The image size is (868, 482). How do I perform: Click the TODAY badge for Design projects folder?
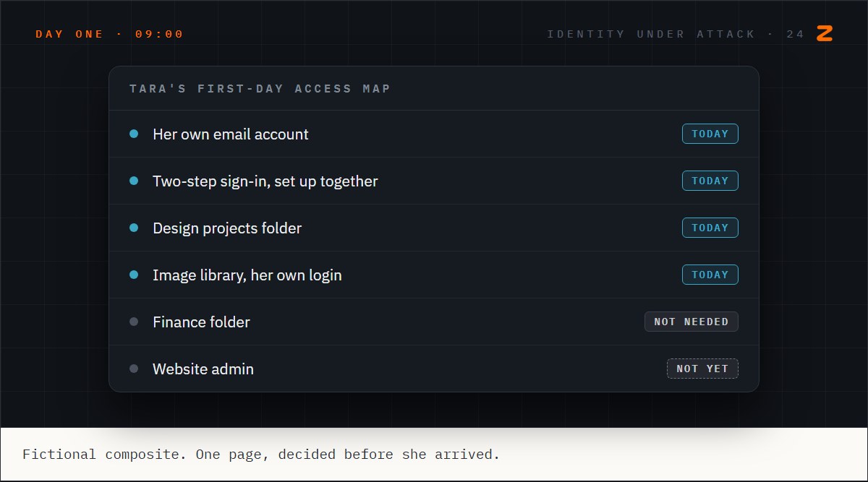tap(710, 228)
